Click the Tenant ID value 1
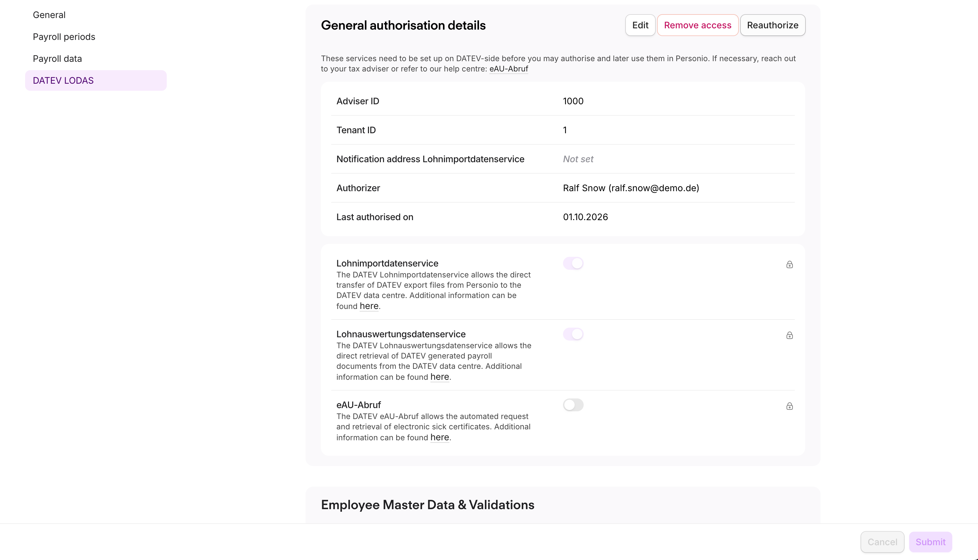The image size is (978, 560). point(565,130)
